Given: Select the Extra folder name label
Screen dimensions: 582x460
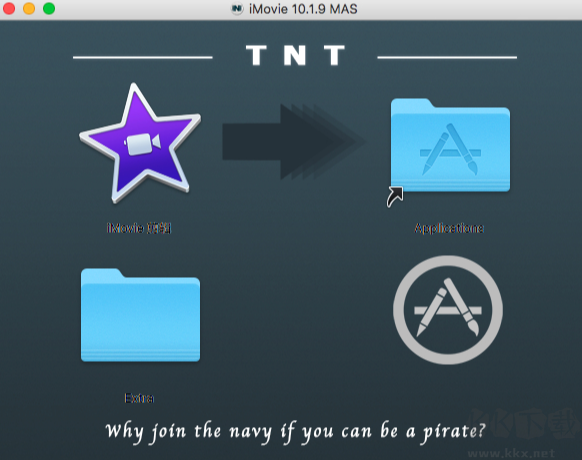Looking at the screenshot, I should [x=139, y=398].
